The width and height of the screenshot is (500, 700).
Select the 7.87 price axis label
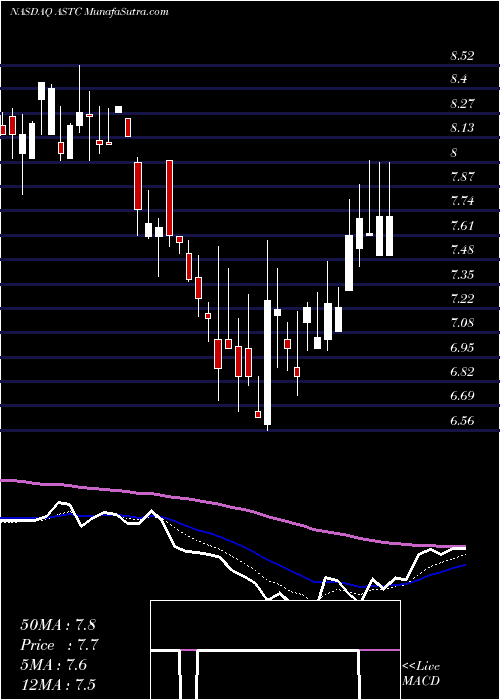[462, 177]
